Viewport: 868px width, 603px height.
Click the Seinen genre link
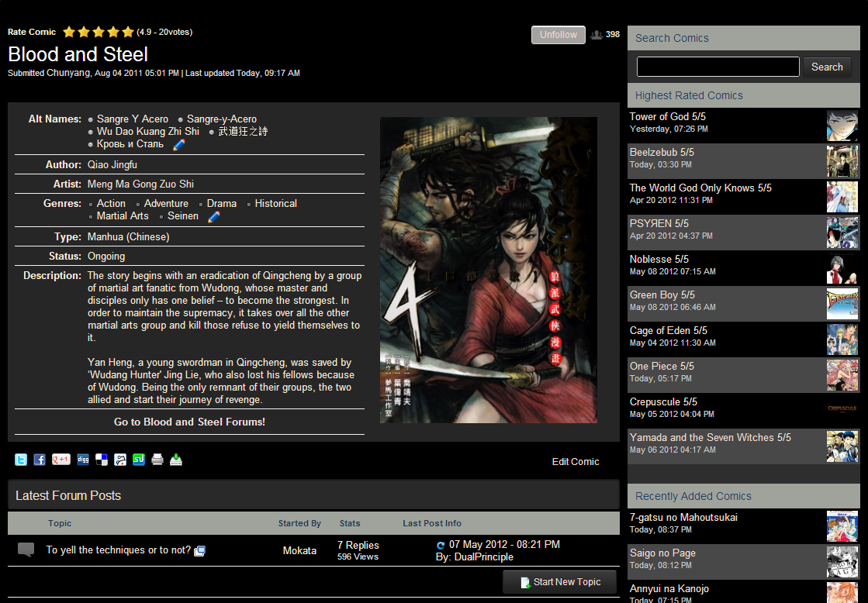(183, 216)
